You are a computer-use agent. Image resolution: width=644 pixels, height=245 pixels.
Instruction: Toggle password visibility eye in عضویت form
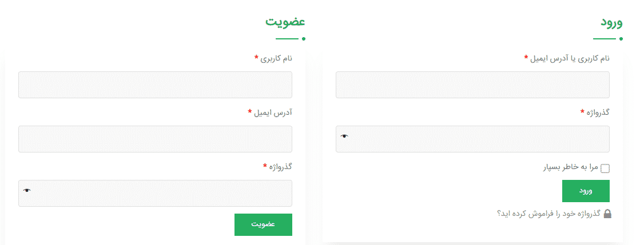(x=27, y=190)
